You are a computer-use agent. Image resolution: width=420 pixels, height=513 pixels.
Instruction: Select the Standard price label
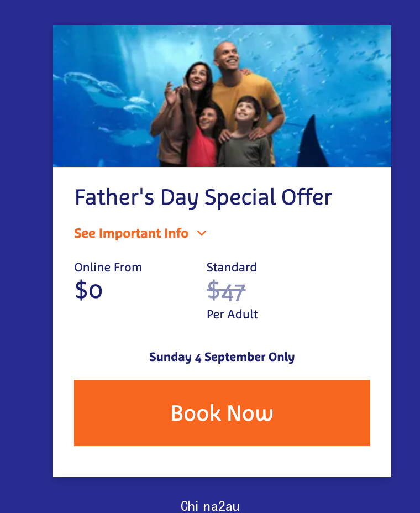[x=232, y=268]
